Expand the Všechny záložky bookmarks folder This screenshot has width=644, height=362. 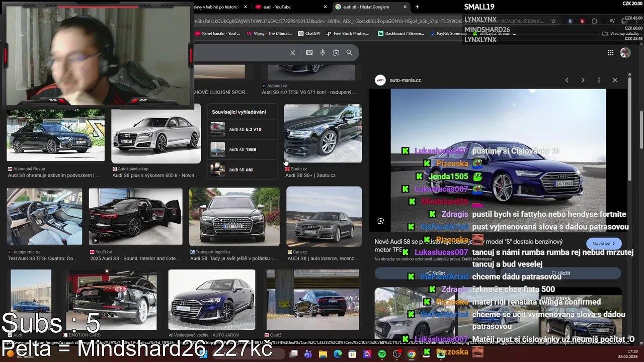[620, 34]
